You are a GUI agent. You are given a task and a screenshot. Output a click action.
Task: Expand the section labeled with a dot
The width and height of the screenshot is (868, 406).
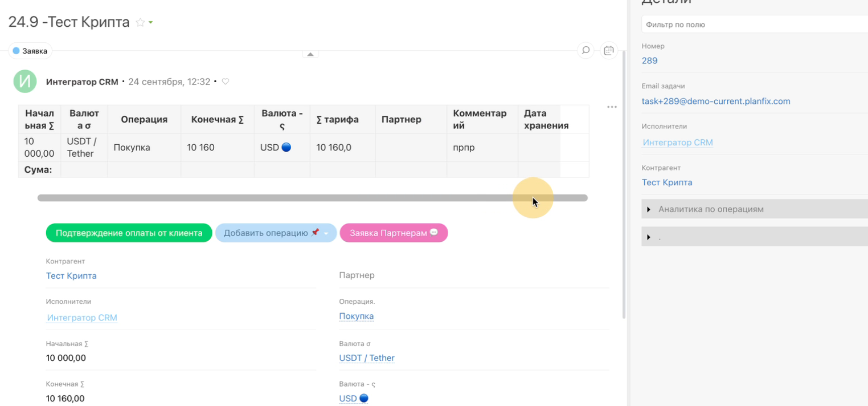tap(649, 237)
